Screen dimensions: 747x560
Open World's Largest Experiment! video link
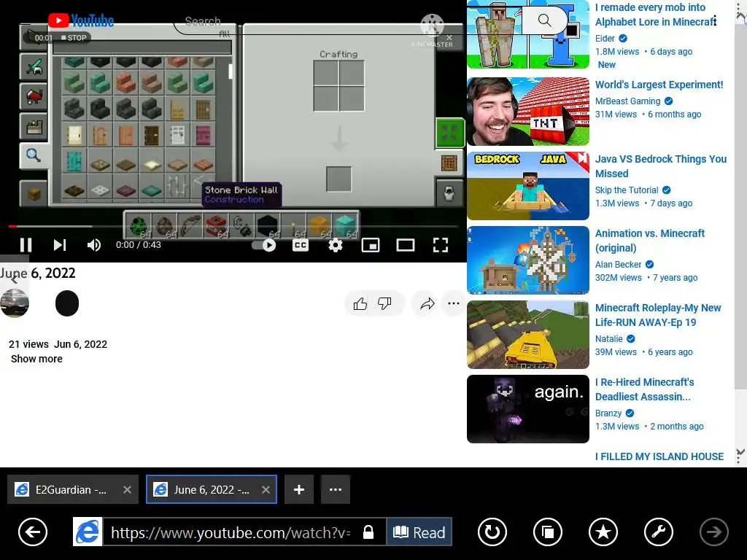pos(659,85)
